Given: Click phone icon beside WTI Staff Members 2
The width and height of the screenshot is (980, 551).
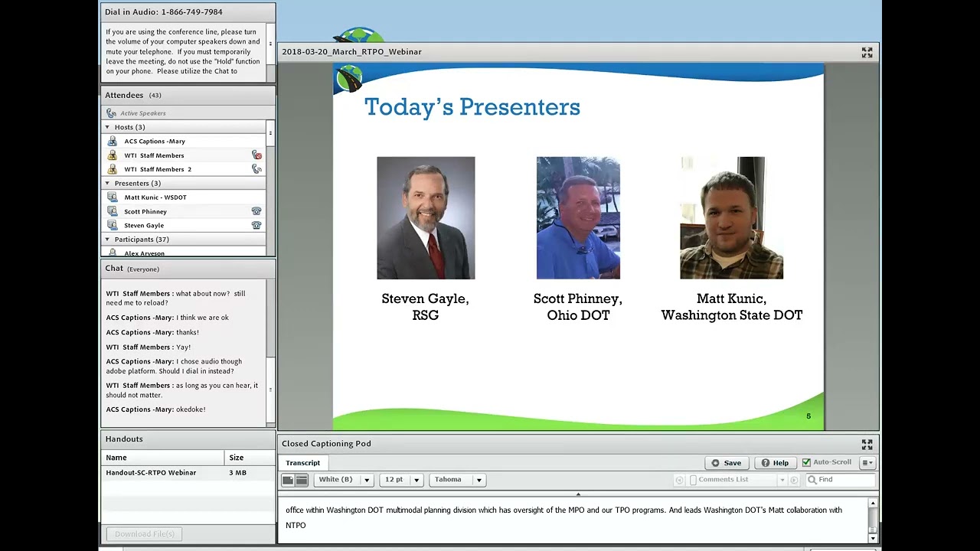Looking at the screenshot, I should (256, 169).
